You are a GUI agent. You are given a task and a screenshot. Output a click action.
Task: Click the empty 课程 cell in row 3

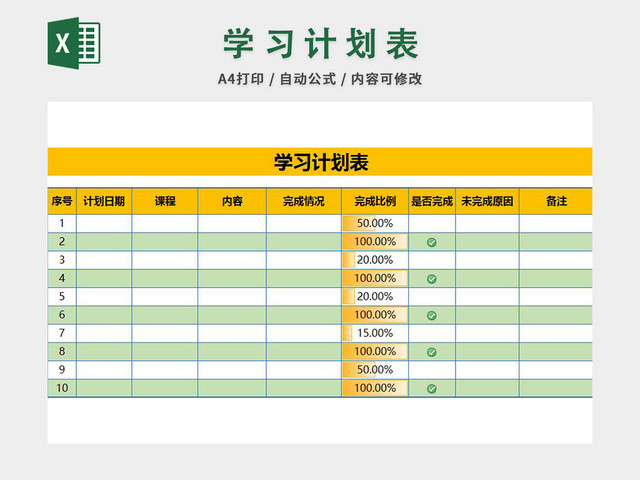[165, 260]
